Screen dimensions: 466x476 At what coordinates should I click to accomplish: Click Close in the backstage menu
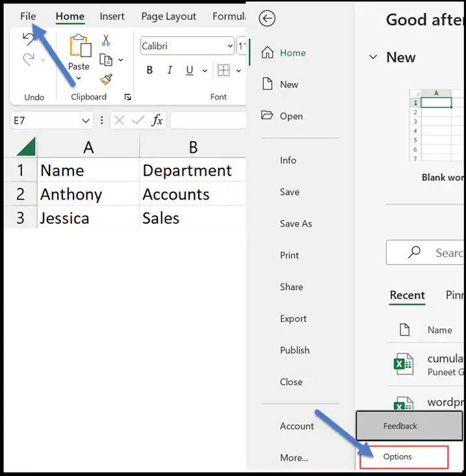tap(291, 382)
